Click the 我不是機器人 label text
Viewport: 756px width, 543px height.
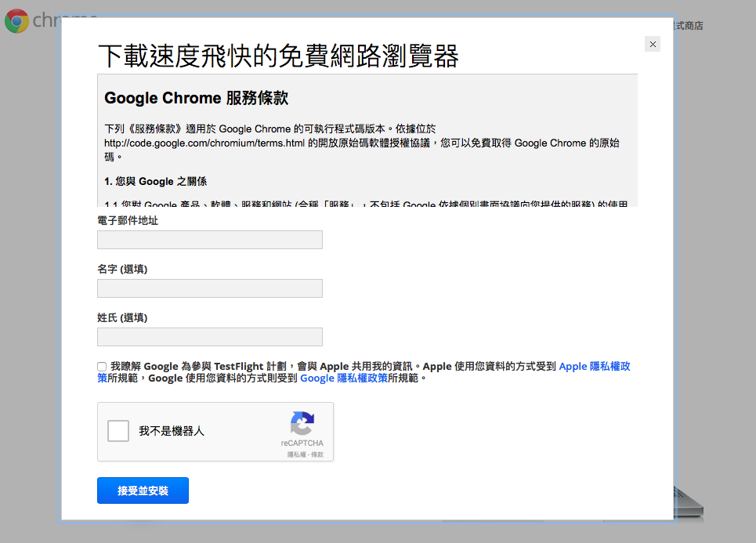(x=172, y=431)
